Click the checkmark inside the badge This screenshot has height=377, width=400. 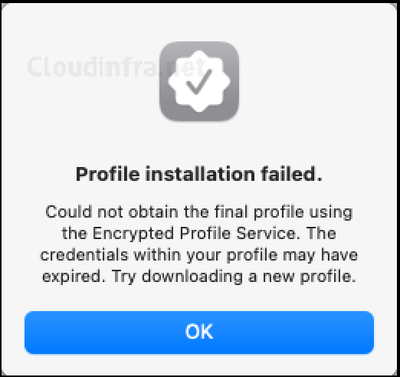(199, 82)
